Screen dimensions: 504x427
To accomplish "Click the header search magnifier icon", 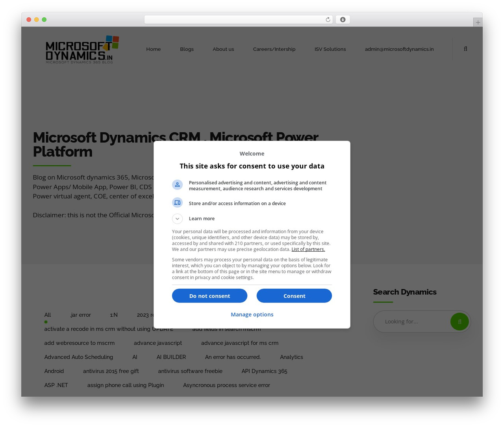I will (x=465, y=49).
